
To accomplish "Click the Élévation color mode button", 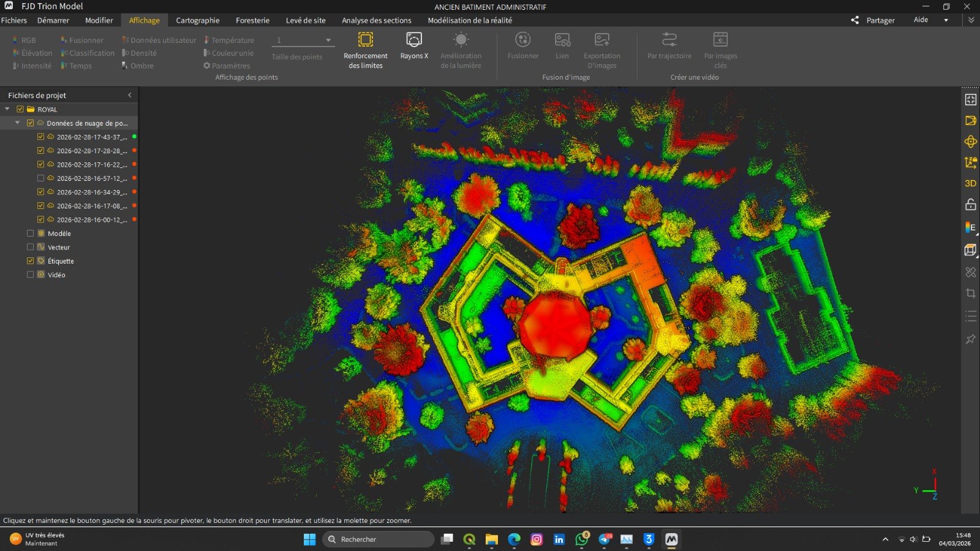I will click(32, 53).
